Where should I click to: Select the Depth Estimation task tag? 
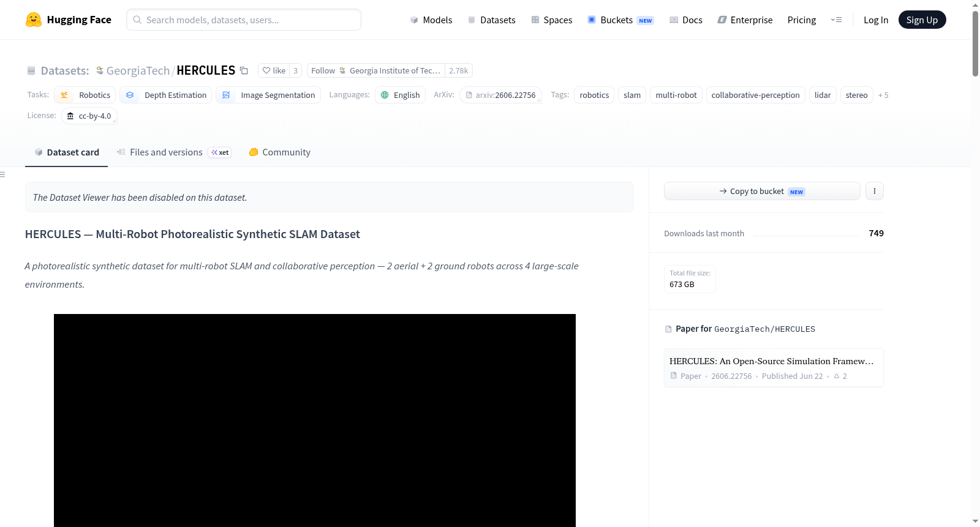pos(166,95)
